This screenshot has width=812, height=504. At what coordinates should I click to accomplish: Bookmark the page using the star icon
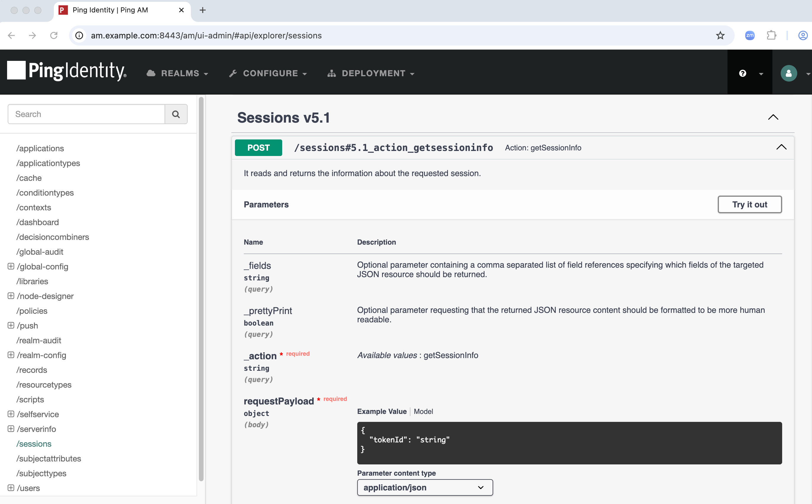pyautogui.click(x=720, y=35)
